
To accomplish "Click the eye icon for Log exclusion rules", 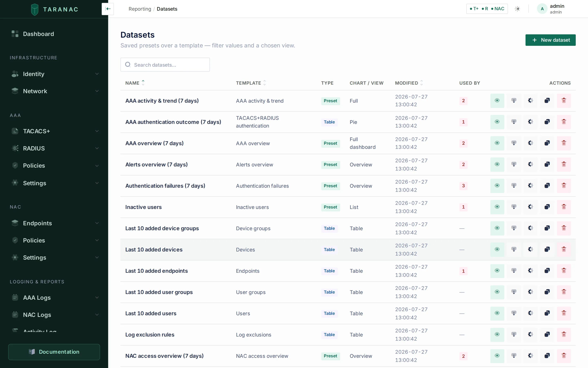I will [497, 335].
